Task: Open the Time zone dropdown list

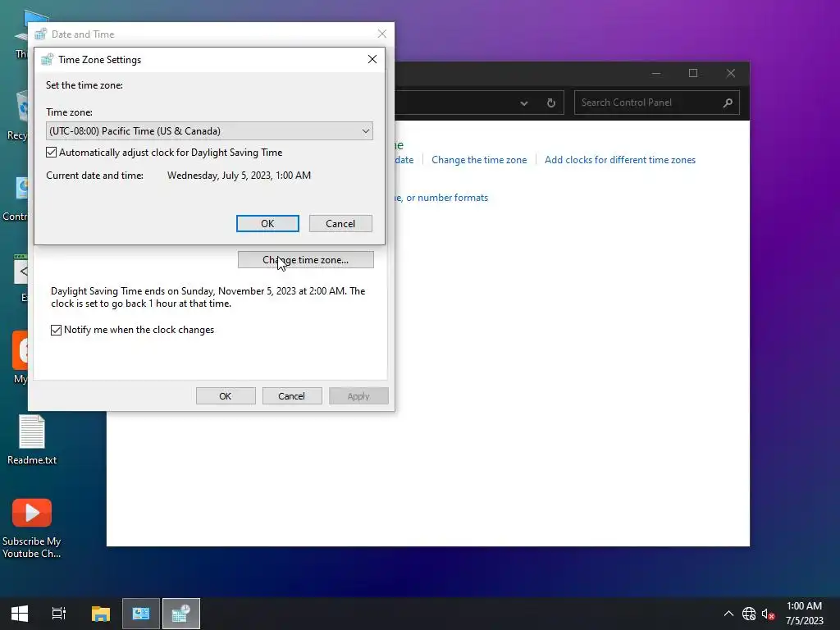Action: point(209,130)
